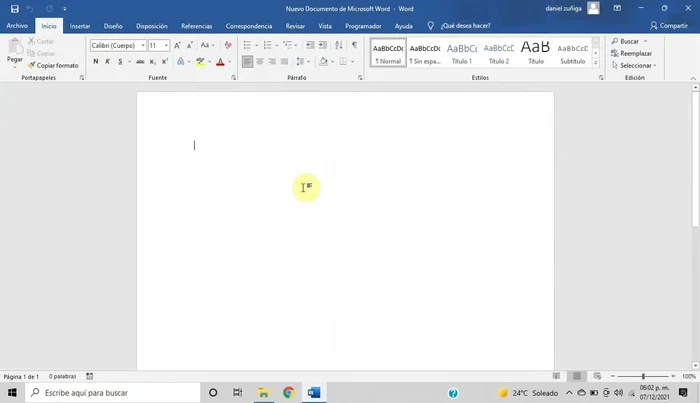
Task: Open the font name Calibri (Cuerpo) dropdown
Action: pos(143,46)
